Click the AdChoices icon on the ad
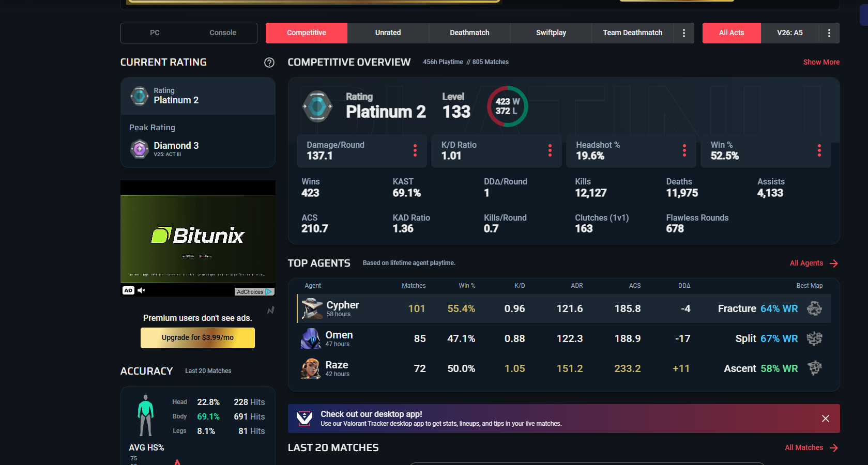 tap(269, 292)
